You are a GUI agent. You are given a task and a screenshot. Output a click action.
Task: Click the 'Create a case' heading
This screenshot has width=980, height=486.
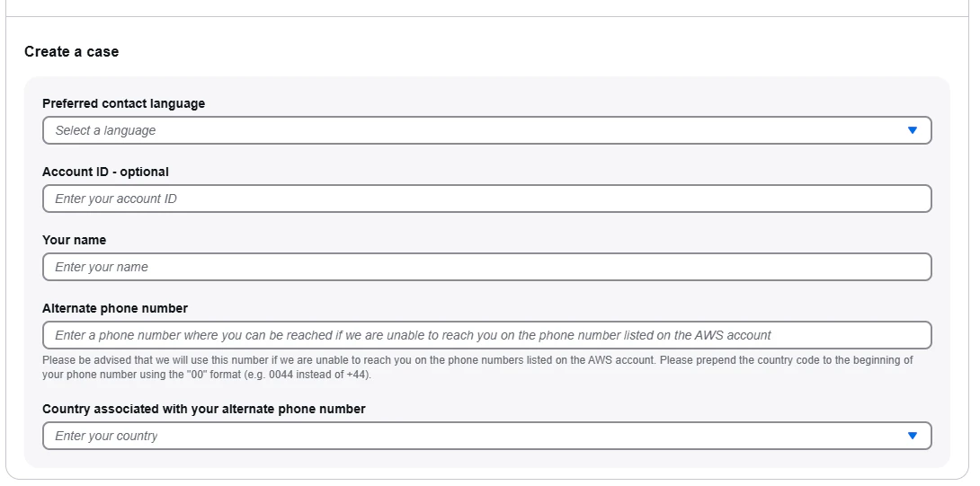pos(71,52)
